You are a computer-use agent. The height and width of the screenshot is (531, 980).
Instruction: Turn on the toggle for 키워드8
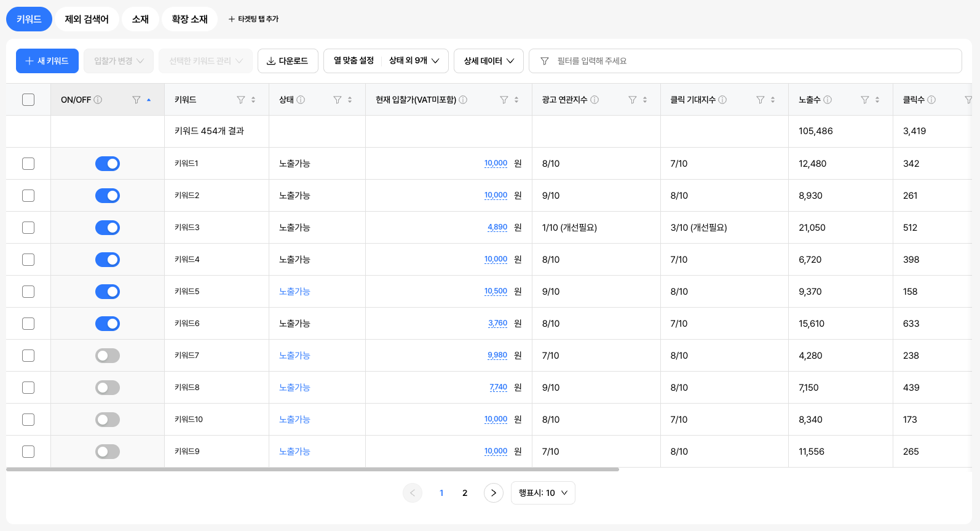(x=108, y=388)
